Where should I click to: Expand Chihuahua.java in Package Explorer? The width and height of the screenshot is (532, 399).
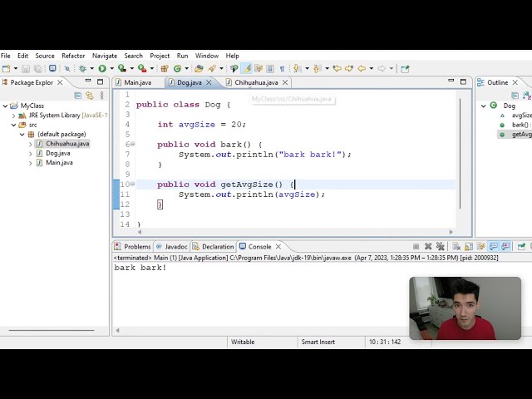(x=31, y=144)
